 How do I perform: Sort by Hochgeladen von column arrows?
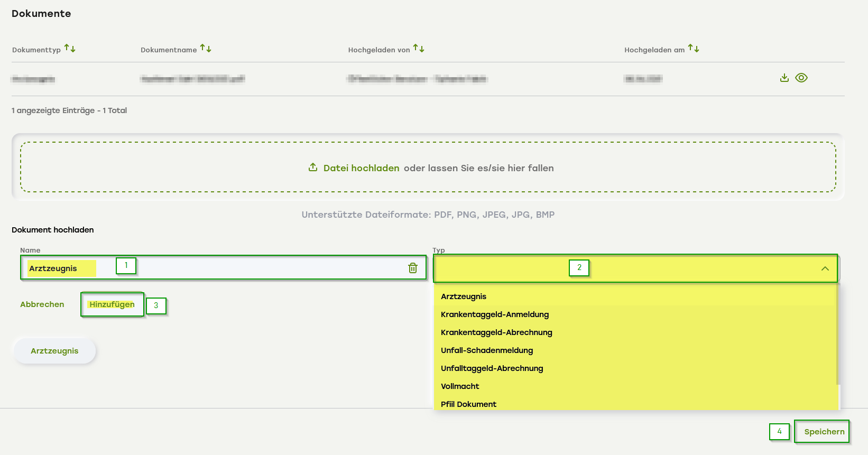[419, 49]
